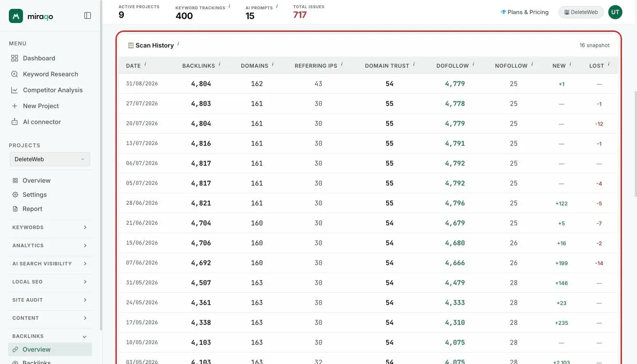The height and width of the screenshot is (364, 637).
Task: Click the -14 lost value
Action: (599, 263)
